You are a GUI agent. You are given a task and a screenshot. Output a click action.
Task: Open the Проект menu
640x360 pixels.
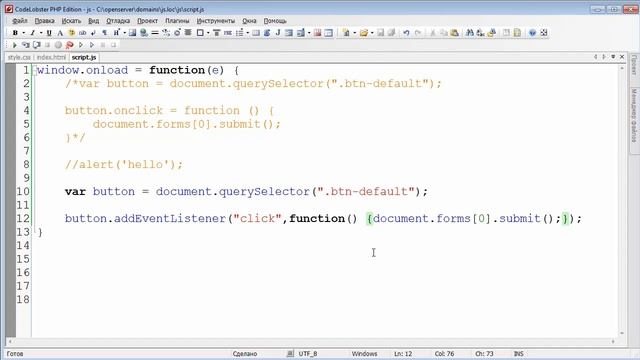pyautogui.click(x=147, y=21)
